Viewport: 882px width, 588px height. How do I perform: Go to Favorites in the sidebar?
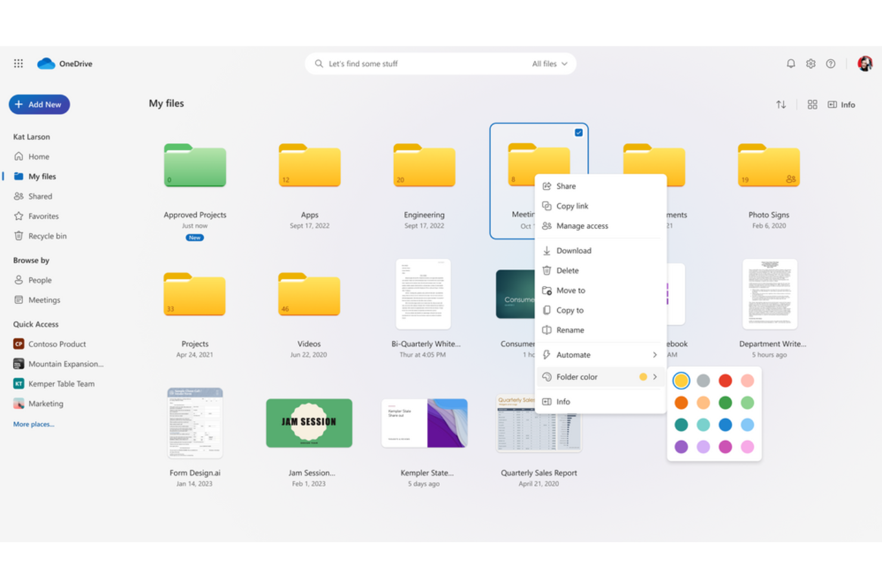coord(37,216)
